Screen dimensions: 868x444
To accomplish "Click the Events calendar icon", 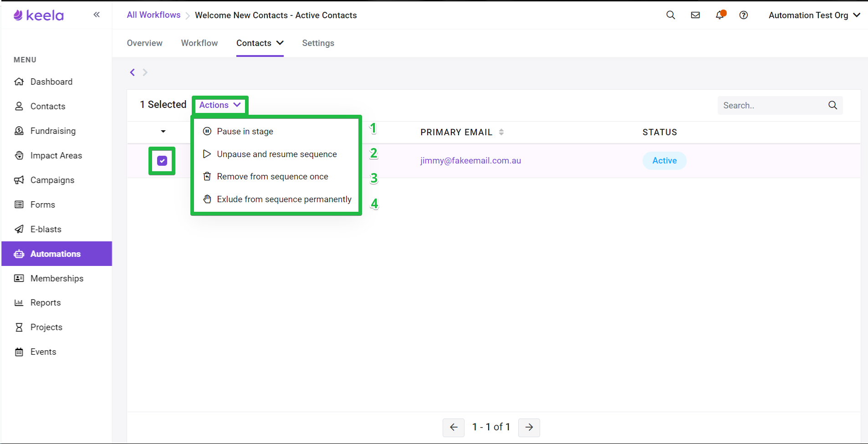I will pos(19,352).
